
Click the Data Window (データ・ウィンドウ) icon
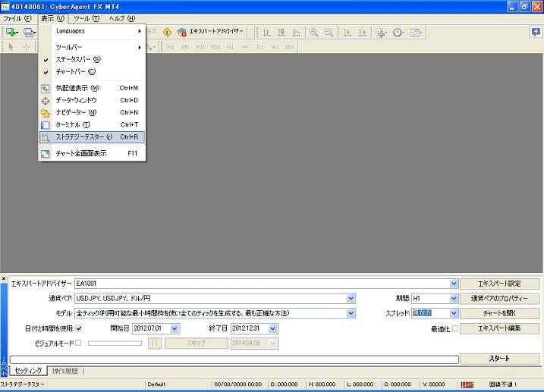click(46, 100)
